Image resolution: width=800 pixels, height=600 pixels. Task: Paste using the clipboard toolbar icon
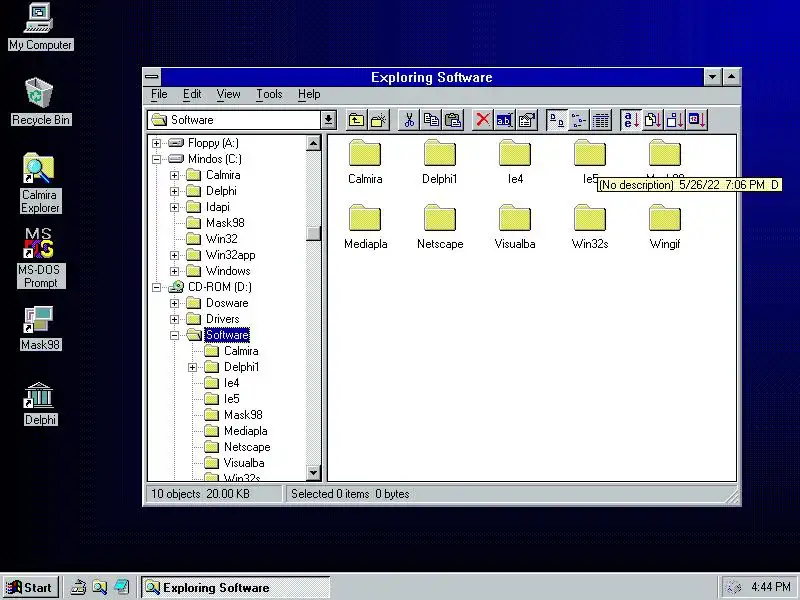tap(453, 120)
